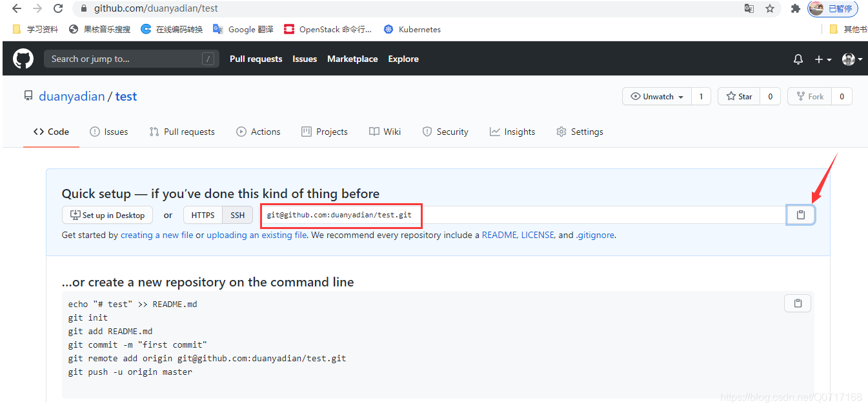
Task: Open the test repository name link
Action: click(126, 96)
